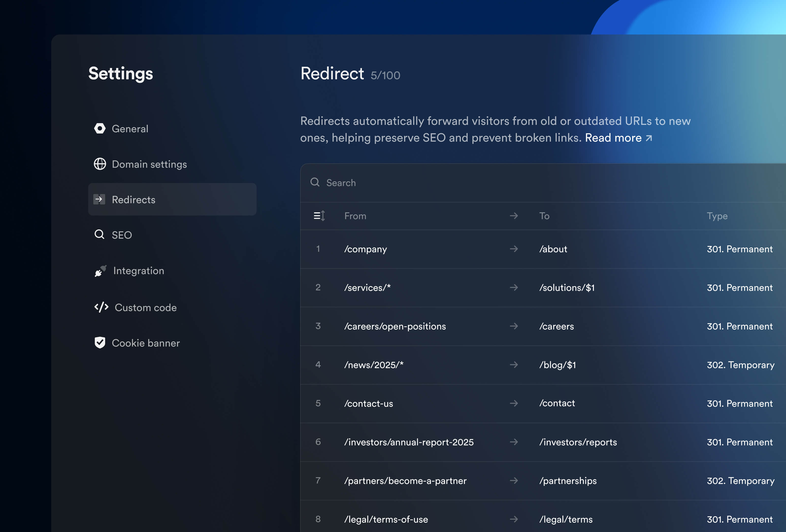Click the header arrow between From and To
Screen dimensions: 786x532
[514, 216]
